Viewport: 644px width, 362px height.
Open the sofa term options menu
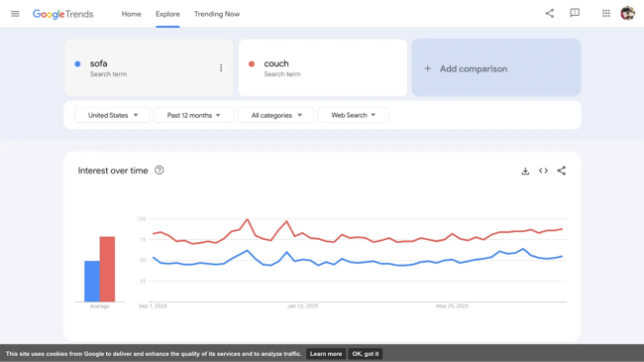221,67
